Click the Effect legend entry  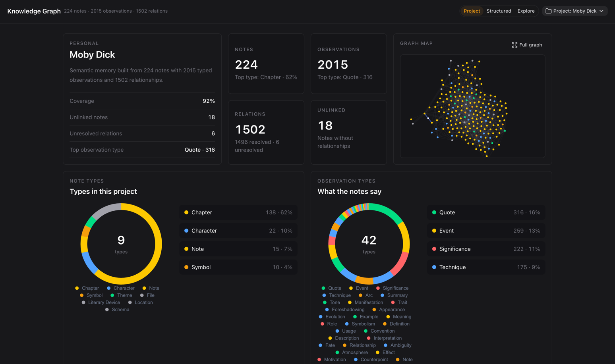(385, 352)
